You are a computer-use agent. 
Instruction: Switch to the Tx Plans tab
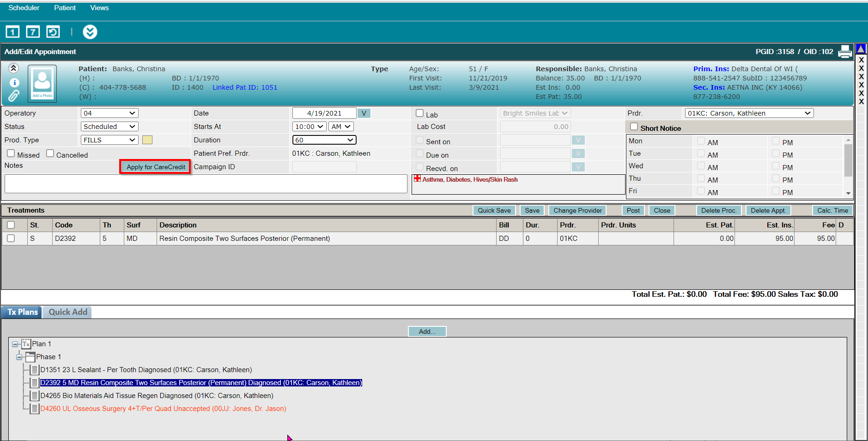click(22, 312)
